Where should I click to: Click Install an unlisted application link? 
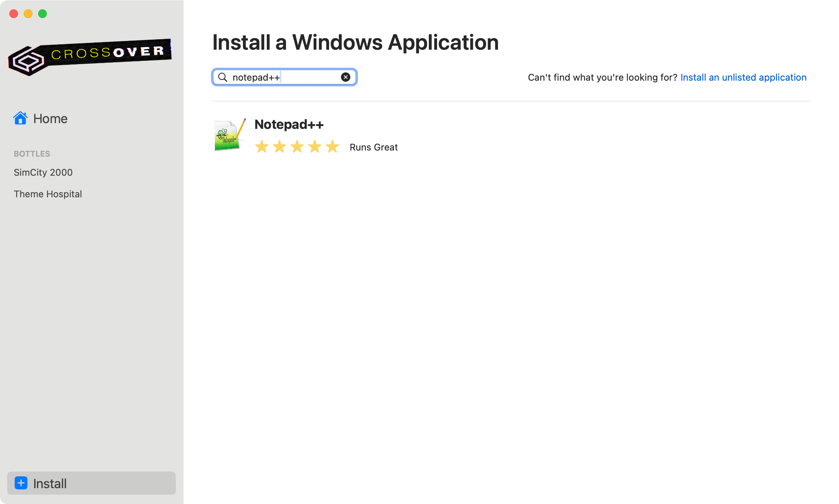(x=744, y=77)
